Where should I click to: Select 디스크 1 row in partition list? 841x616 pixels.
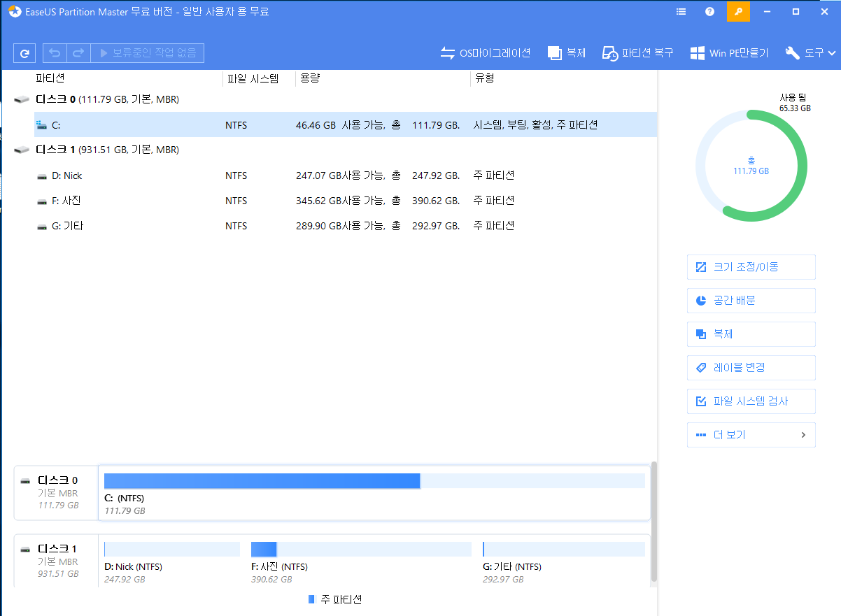coord(336,150)
